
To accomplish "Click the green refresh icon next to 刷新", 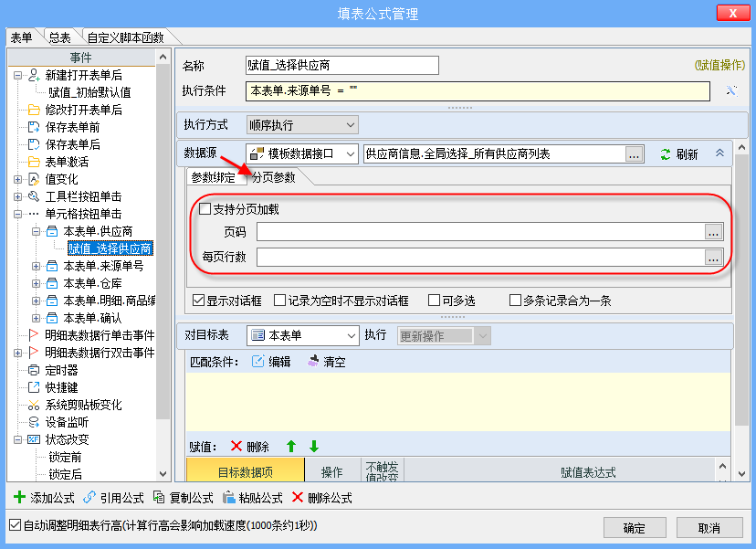I will 666,153.
